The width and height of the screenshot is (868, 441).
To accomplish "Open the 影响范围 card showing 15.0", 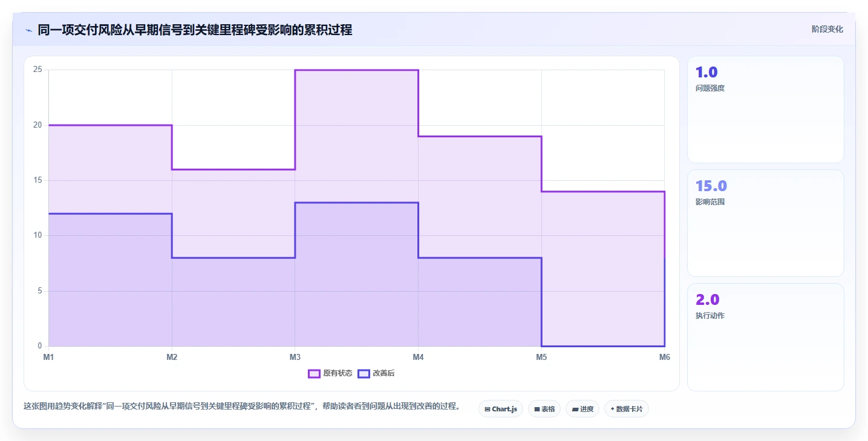I will pos(765,223).
